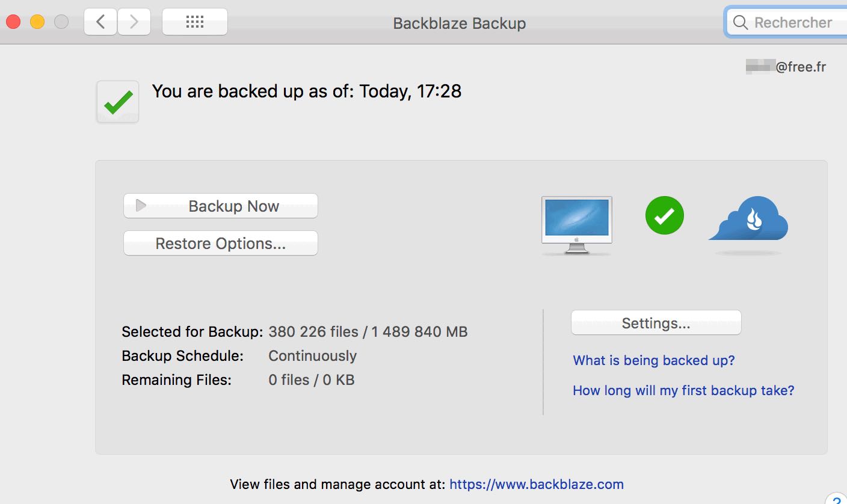
Task: Click the 'Backup Schedule:' label
Action: coord(182,355)
